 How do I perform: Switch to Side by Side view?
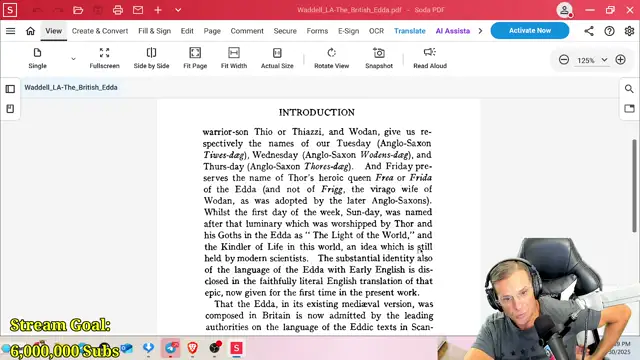point(151,58)
